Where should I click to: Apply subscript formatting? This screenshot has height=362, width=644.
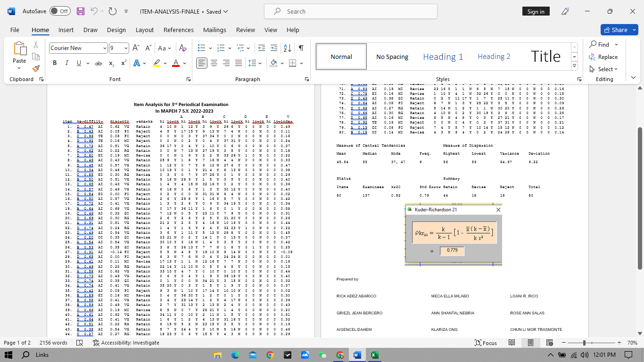pos(112,63)
